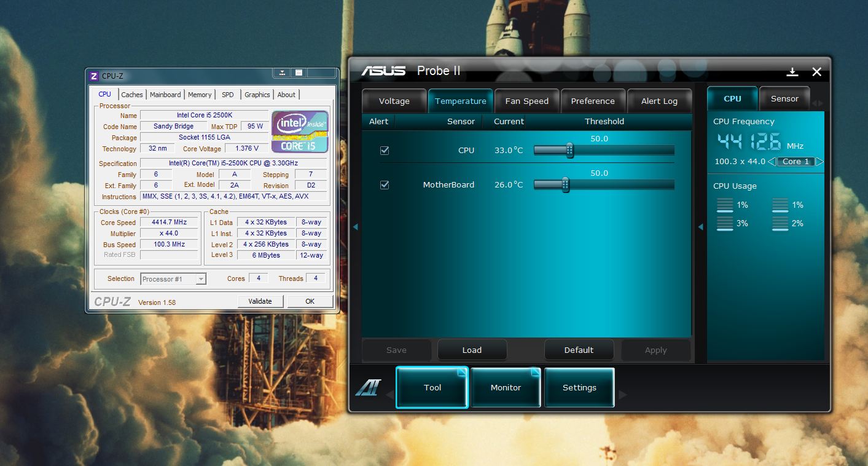The image size is (868, 466).
Task: Select the CPU side tab in Probe II
Action: click(x=732, y=98)
